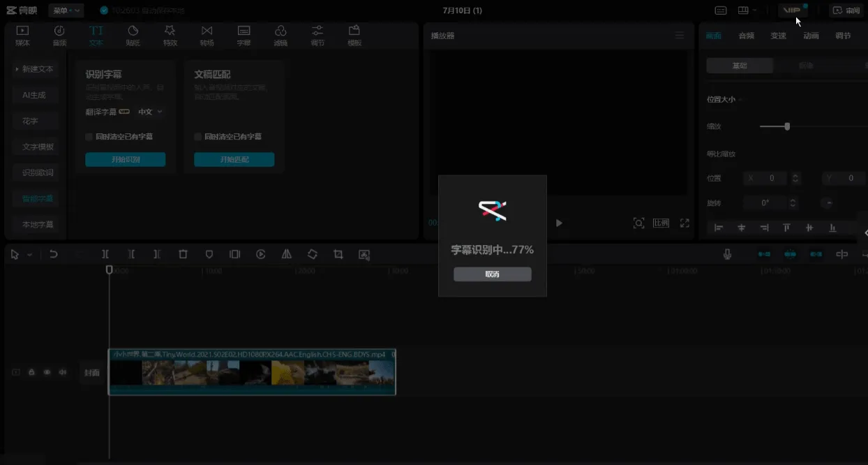Open the layout switcher dropdown in title bar
868x465 pixels.
pos(747,10)
